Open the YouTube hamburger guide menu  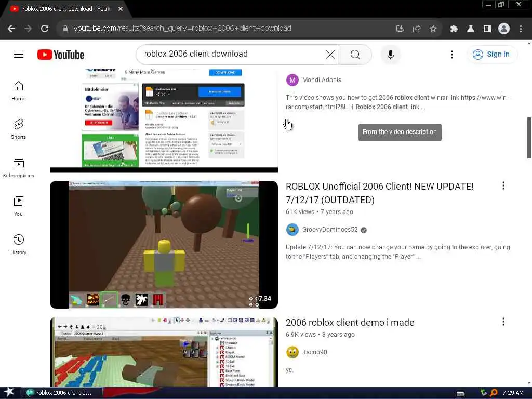[x=19, y=54]
